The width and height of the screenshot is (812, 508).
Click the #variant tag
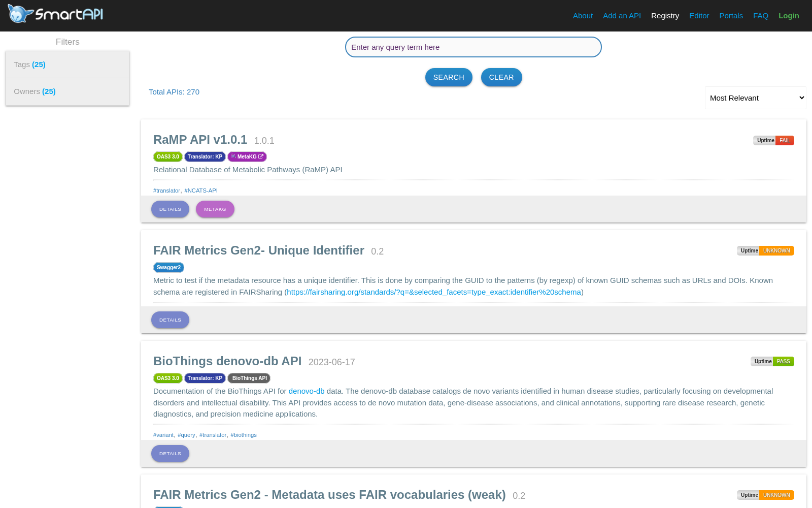163,435
